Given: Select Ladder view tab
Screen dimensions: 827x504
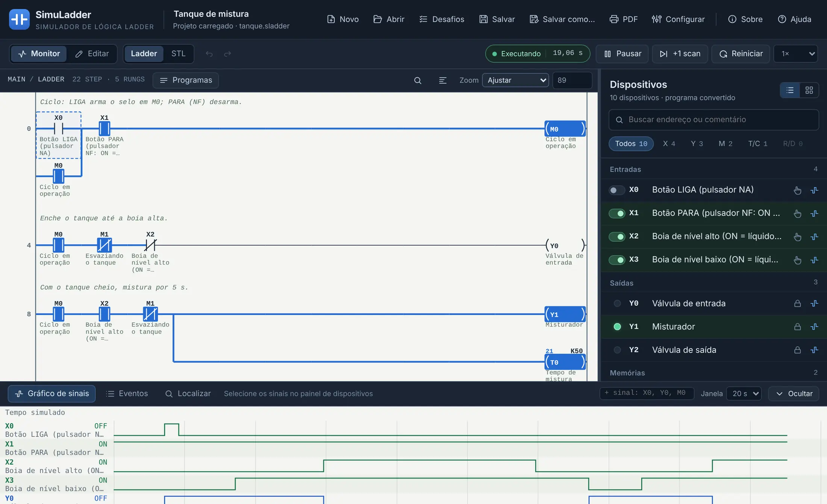Looking at the screenshot, I should tap(144, 54).
